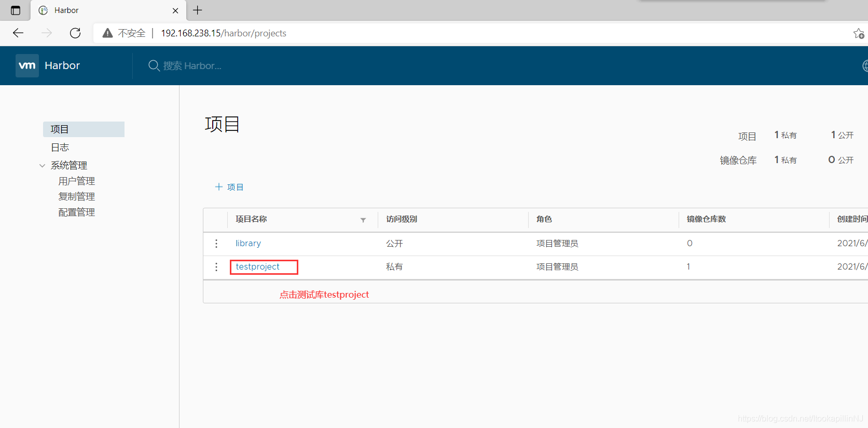The height and width of the screenshot is (428, 868).
Task: Click repository count 0 for library
Action: pos(690,243)
